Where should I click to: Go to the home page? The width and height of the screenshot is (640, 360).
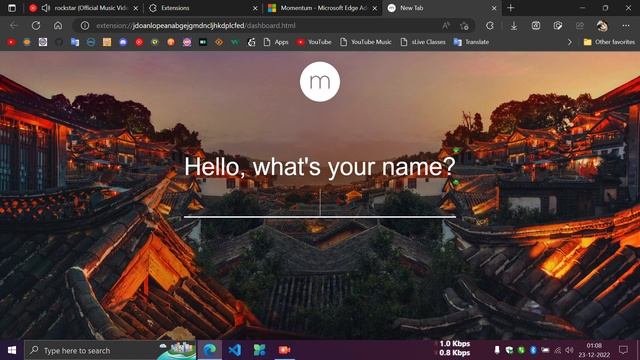click(58, 25)
